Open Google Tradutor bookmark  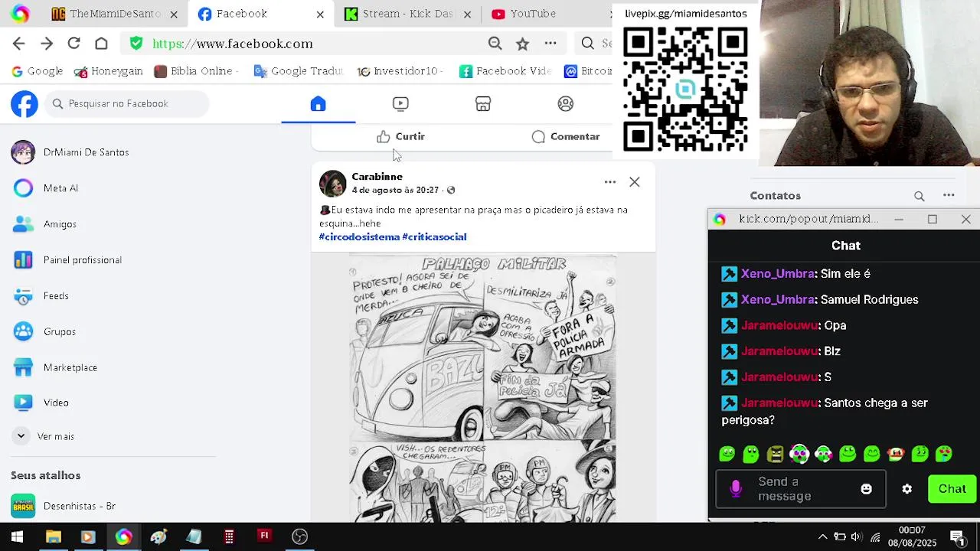[299, 71]
